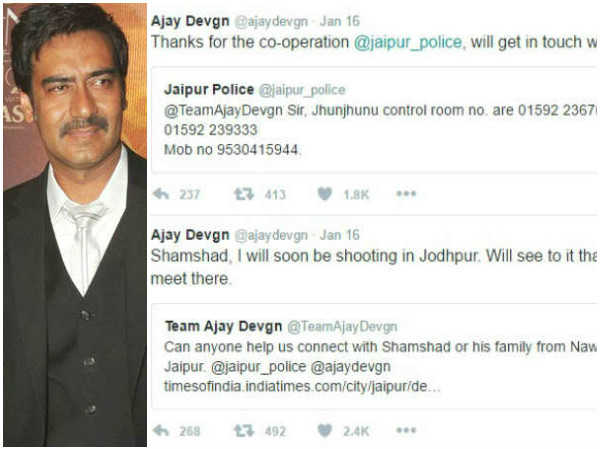Open the @ajaydevgn handle on second tweet
The height and width of the screenshot is (450, 600).
(271, 235)
